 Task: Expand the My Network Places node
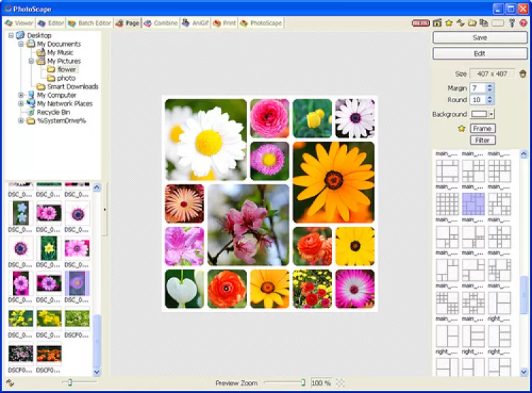[x=21, y=104]
